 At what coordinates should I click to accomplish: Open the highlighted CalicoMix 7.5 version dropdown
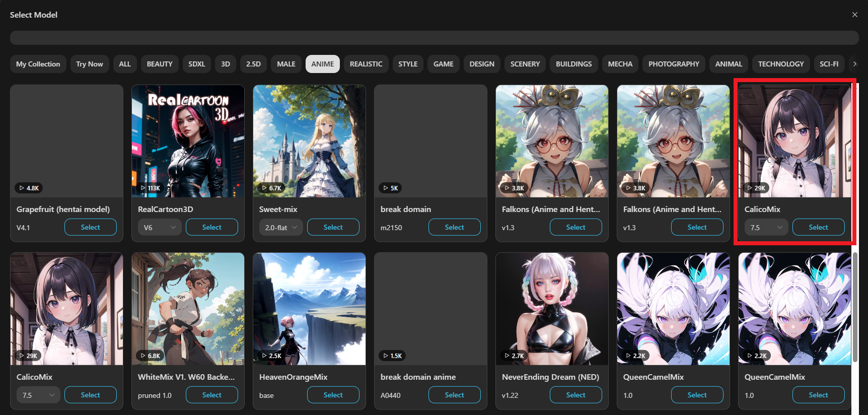766,228
